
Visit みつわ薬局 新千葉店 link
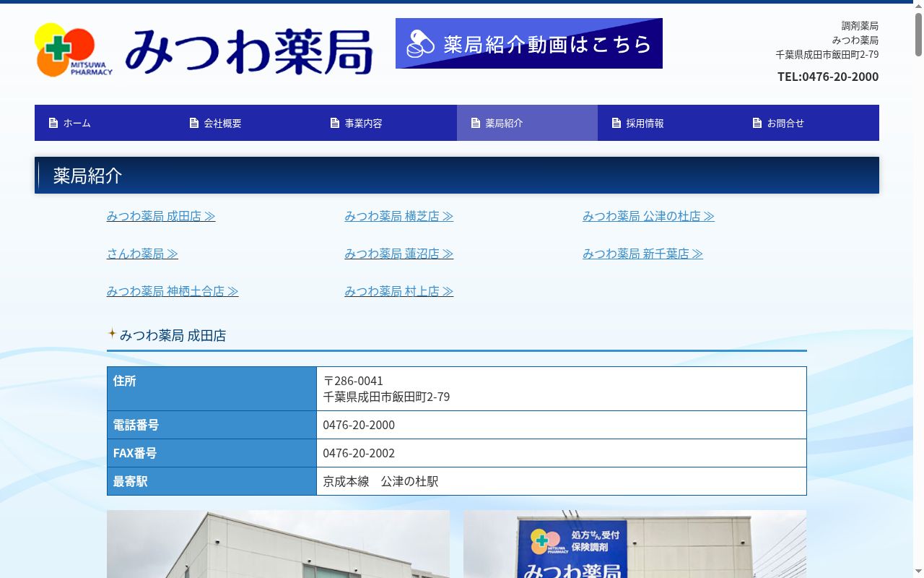tap(643, 254)
